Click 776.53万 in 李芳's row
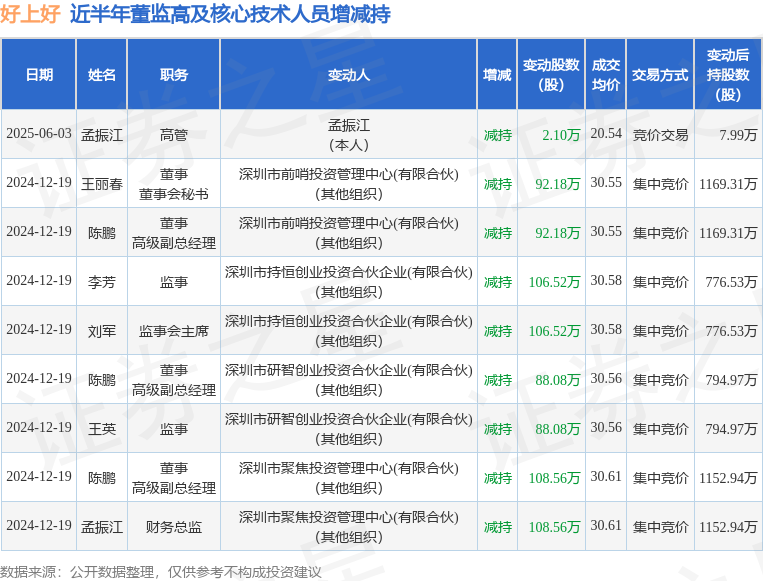The image size is (763, 581). 731,282
